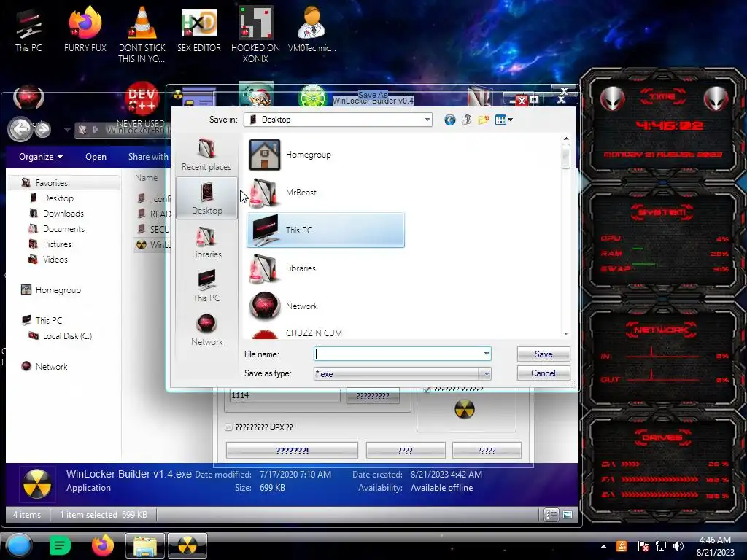Image resolution: width=747 pixels, height=560 pixels.
Task: Select Recent places in Save dialog sidebar
Action: click(206, 154)
